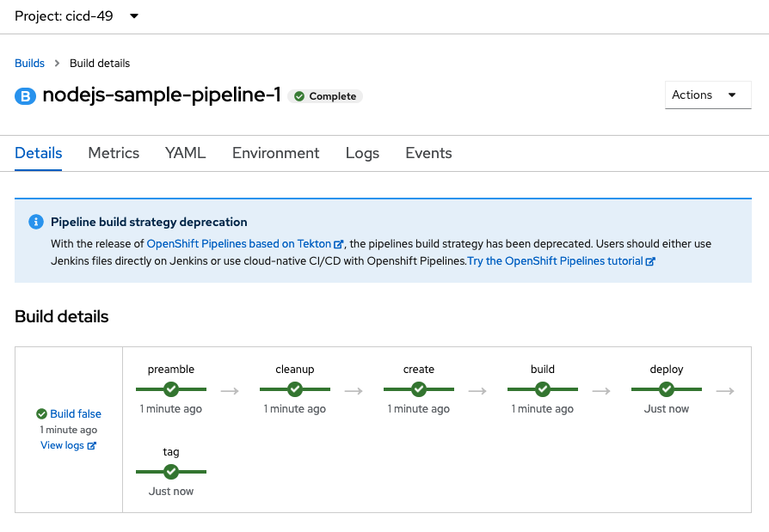769x532 pixels.
Task: Click the nodejs-sample-pipeline-1 title
Action: (162, 95)
